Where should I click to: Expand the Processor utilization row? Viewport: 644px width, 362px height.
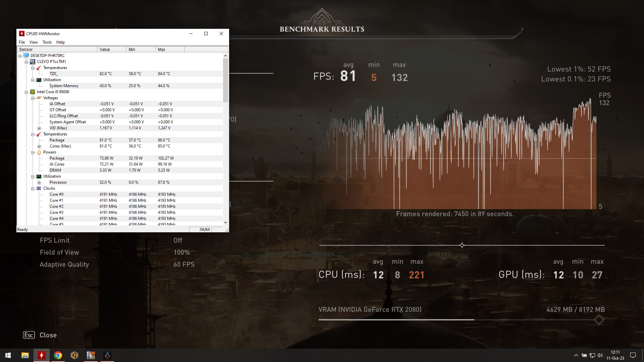point(39,183)
